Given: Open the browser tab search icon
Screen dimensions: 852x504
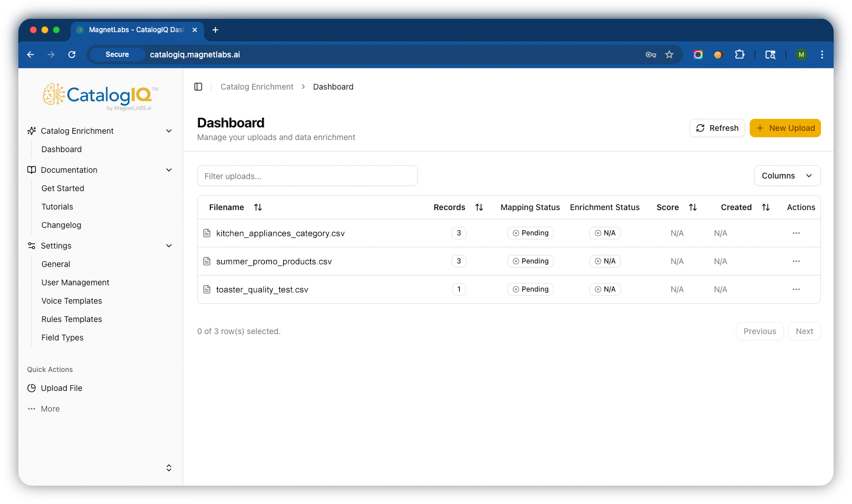Looking at the screenshot, I should (x=770, y=55).
